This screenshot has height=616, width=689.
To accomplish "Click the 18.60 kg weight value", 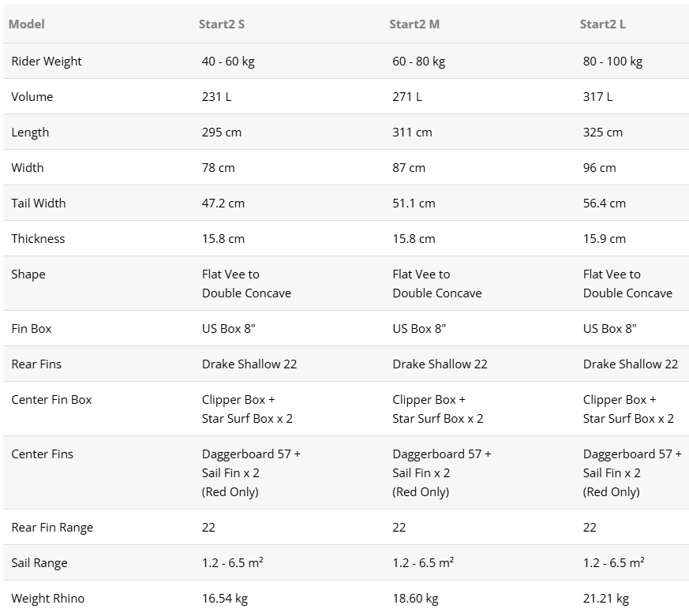I will click(416, 599).
